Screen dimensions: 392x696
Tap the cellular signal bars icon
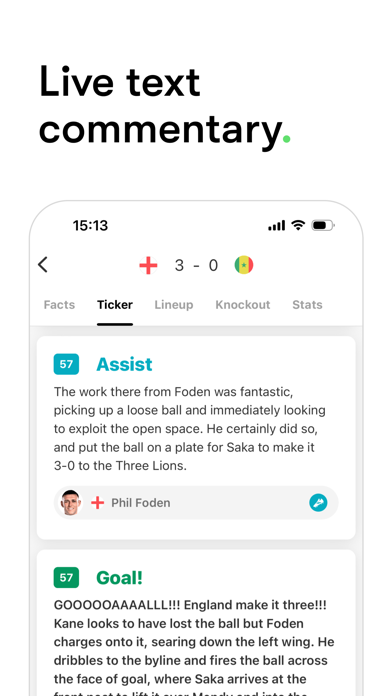coord(277,226)
